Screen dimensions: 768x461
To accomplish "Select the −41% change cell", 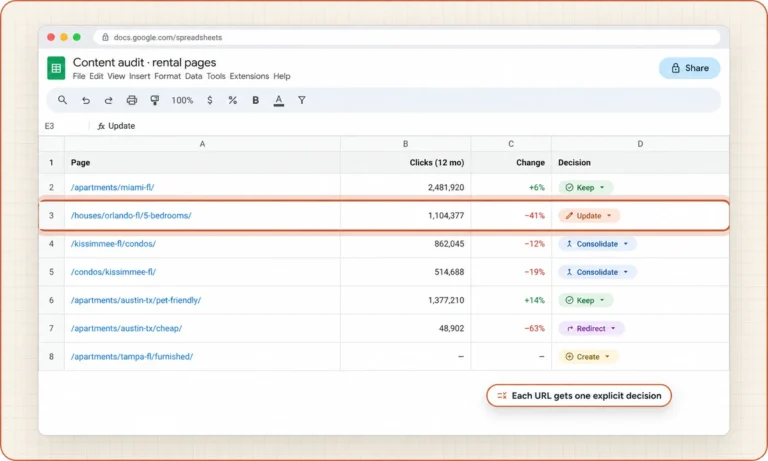I will click(x=511, y=216).
